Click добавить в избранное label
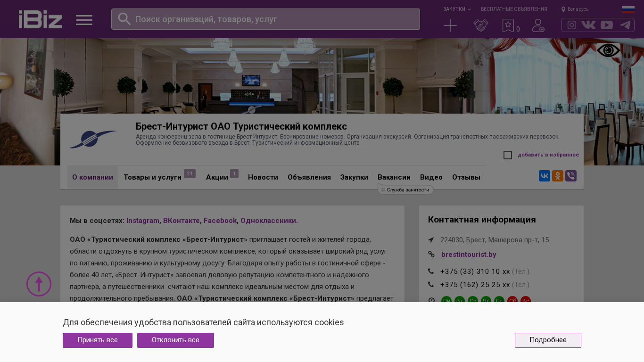Screen dimensions: 644x362 [x=548, y=155]
